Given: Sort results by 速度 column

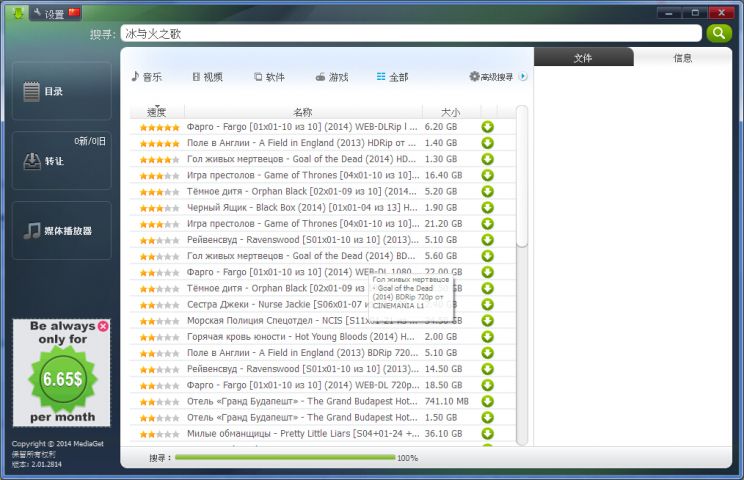Looking at the screenshot, I should tap(157, 112).
